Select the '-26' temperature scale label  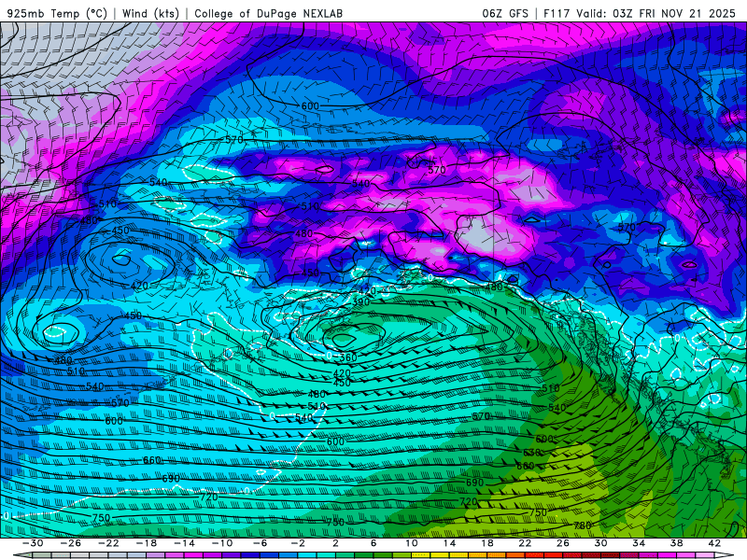[71, 543]
